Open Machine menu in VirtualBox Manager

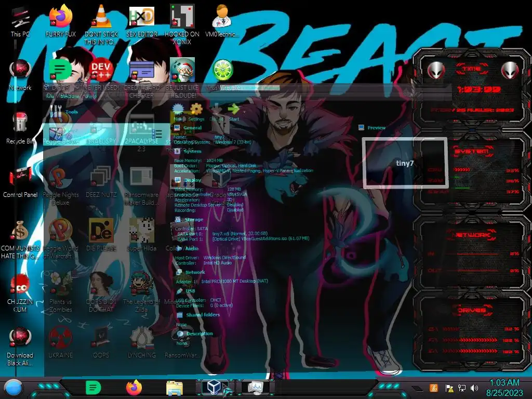[70, 97]
